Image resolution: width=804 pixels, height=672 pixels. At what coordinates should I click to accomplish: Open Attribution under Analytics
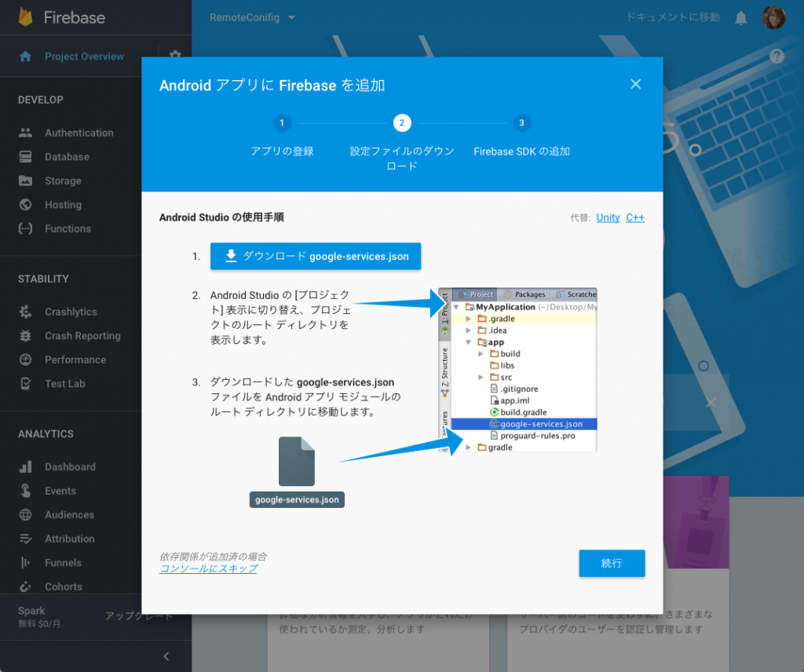click(x=70, y=539)
